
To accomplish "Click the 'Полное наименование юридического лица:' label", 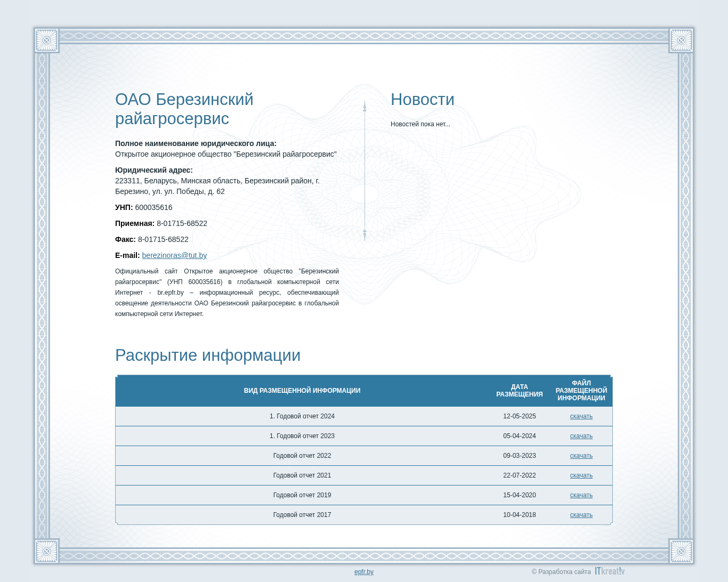I will coord(196,143).
